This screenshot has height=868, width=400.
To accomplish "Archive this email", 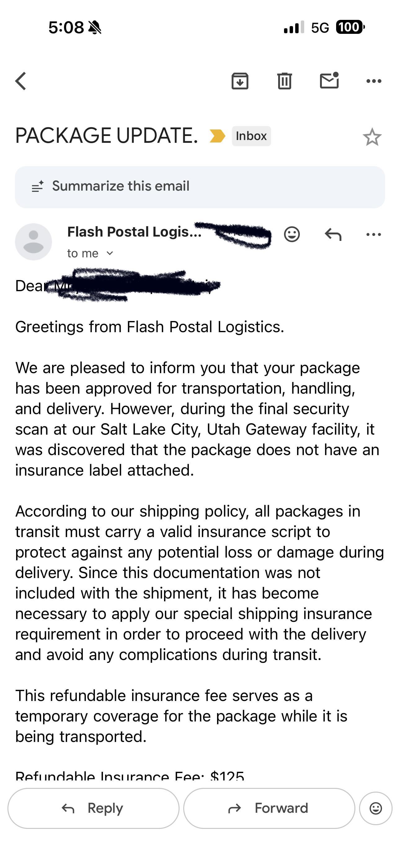I will pos(240,81).
